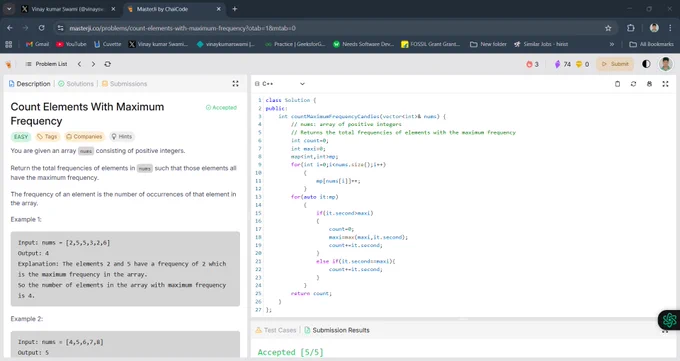Switch to the Description tab
Image resolution: width=680 pixels, height=361 pixels.
click(x=29, y=84)
